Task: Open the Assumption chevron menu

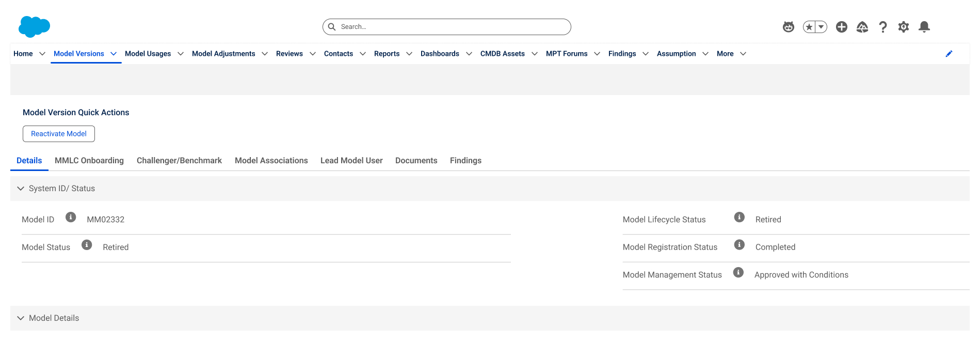Action: point(705,54)
